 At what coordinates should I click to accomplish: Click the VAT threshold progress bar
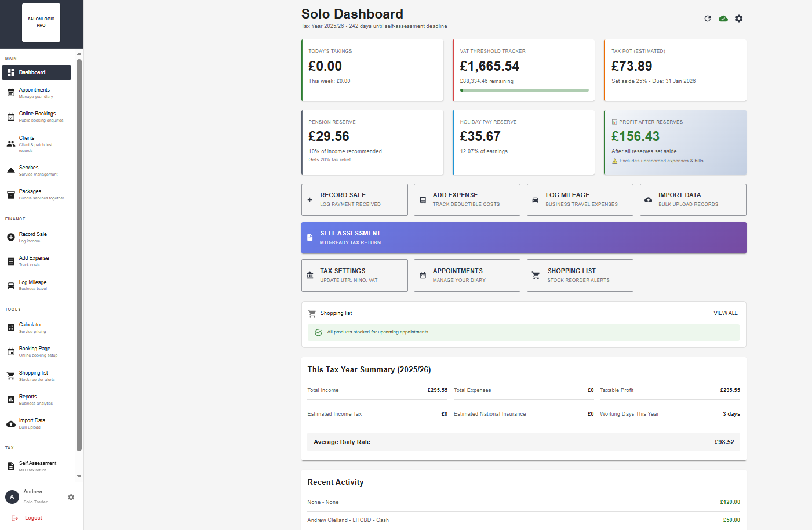525,90
